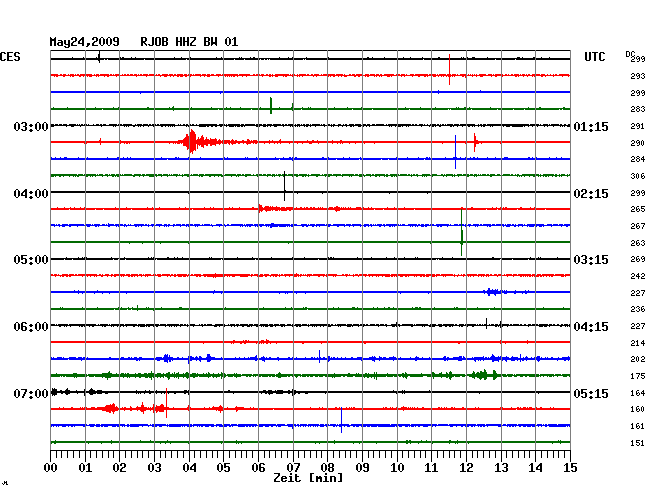Click the 05:15 UTC time label

tap(591, 393)
